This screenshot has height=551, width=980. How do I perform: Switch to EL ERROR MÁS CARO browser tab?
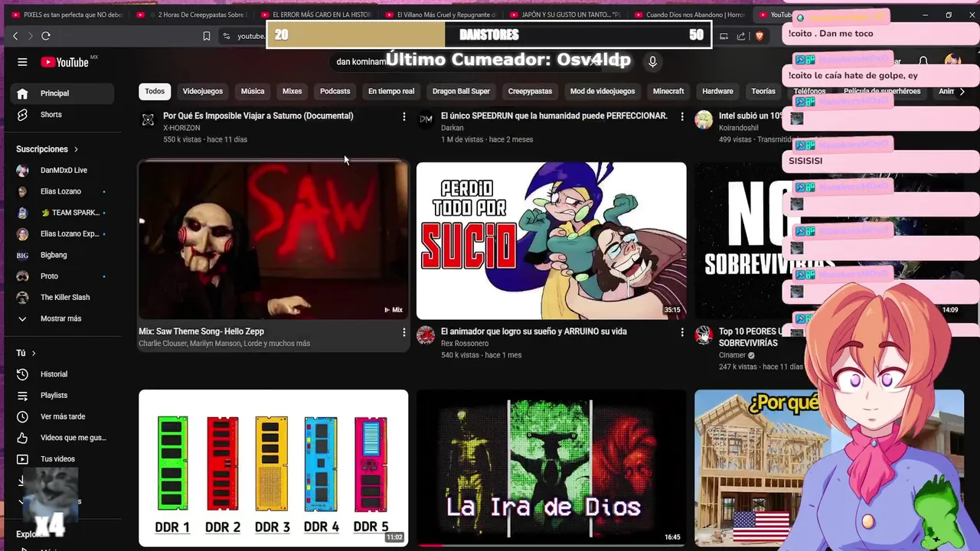(x=315, y=15)
